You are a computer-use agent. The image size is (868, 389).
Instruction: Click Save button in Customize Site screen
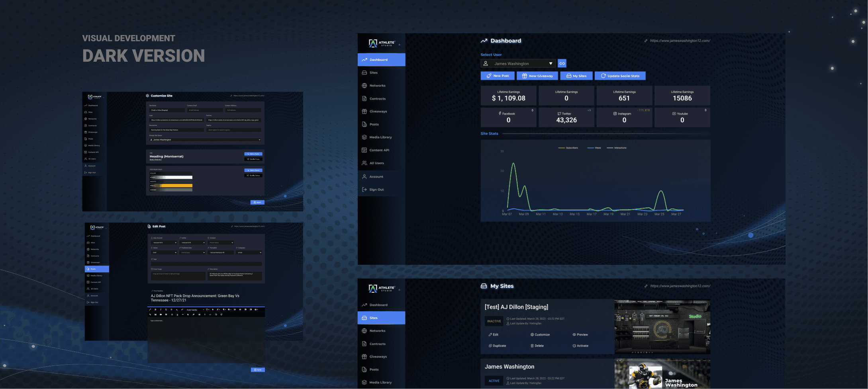(257, 202)
